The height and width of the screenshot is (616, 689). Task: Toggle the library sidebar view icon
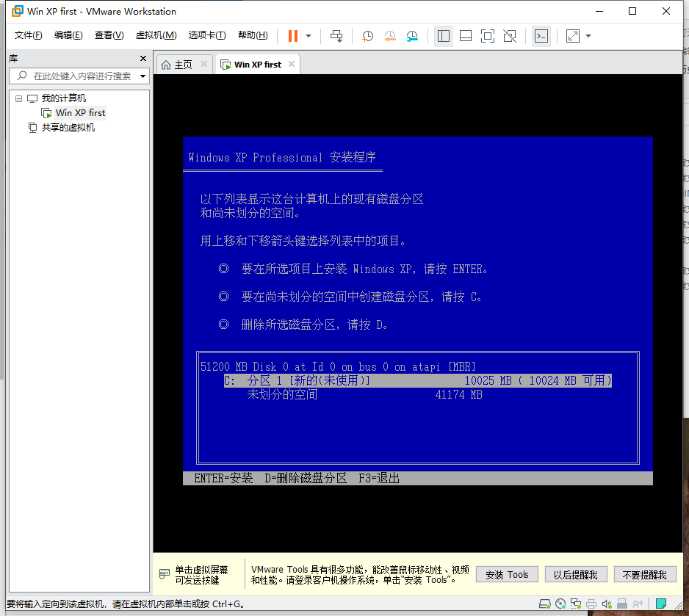tap(444, 36)
